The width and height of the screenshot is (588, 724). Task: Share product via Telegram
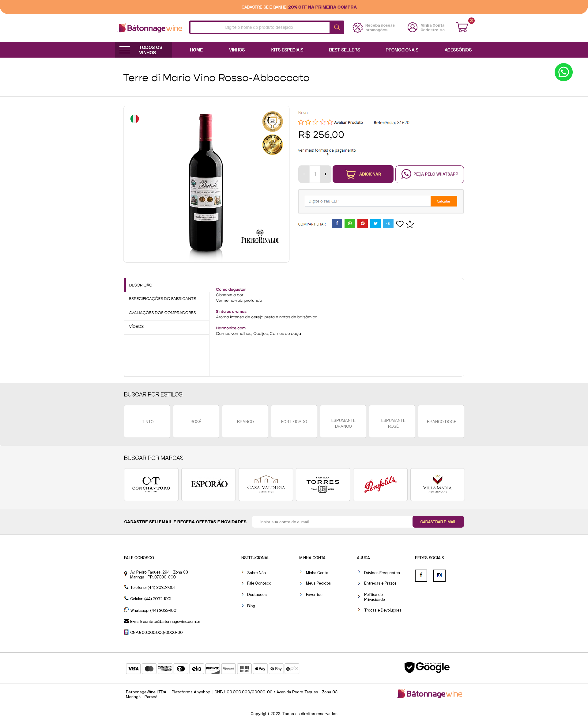click(x=388, y=224)
